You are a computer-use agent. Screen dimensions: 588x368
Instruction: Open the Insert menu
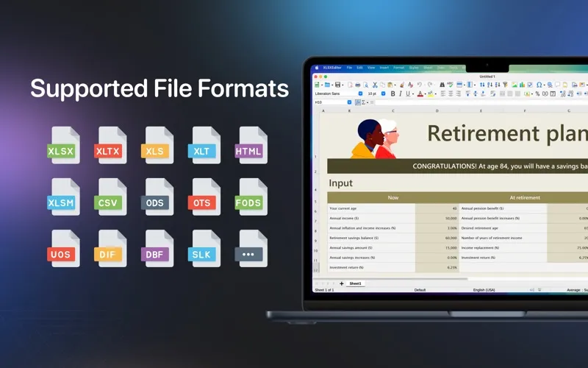click(x=384, y=68)
